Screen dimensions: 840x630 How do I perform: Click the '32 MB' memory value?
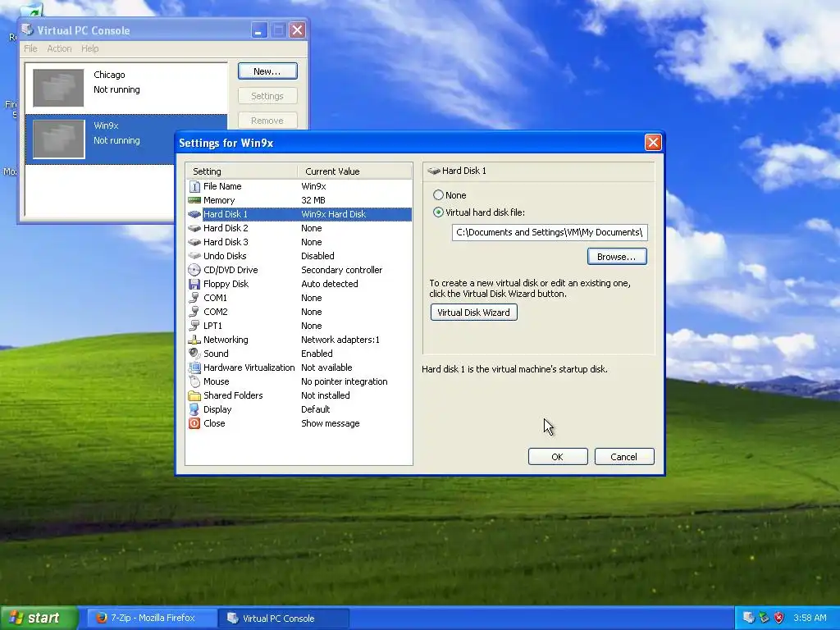tap(313, 200)
